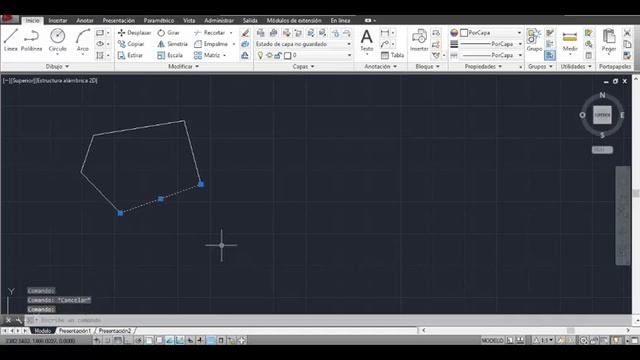This screenshot has height=360, width=640.
Task: Expand the Anotación panel
Action: click(380, 66)
